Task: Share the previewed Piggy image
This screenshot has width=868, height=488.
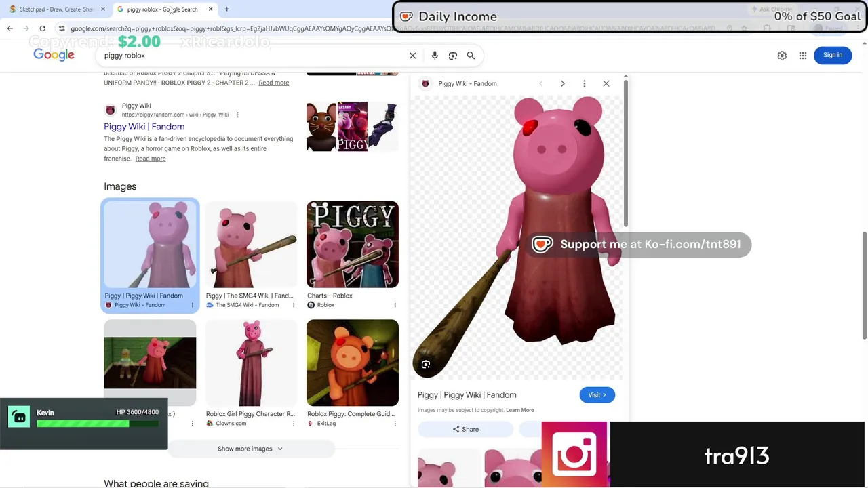Action: tap(465, 429)
